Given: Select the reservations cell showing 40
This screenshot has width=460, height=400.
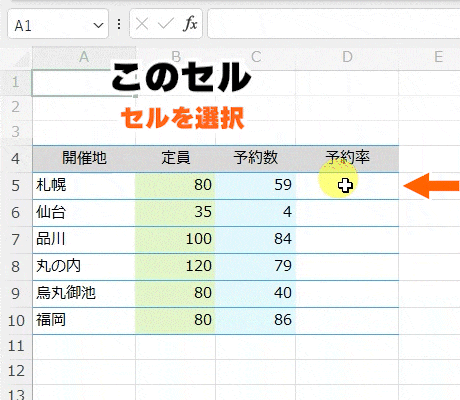Looking at the screenshot, I should tap(255, 294).
